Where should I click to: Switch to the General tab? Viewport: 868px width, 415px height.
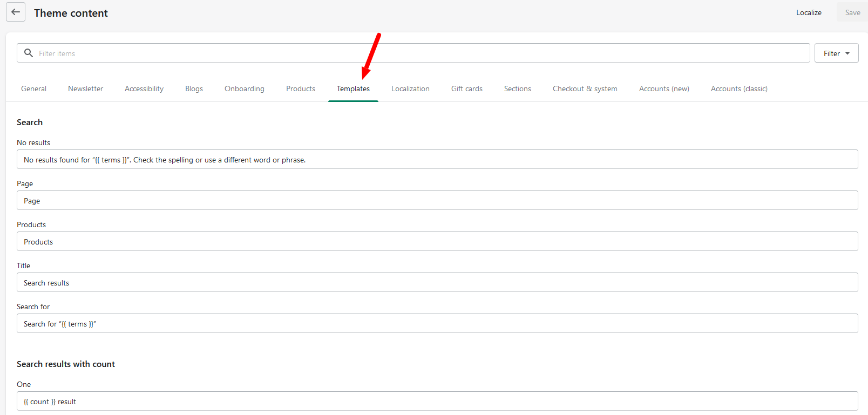click(x=33, y=89)
